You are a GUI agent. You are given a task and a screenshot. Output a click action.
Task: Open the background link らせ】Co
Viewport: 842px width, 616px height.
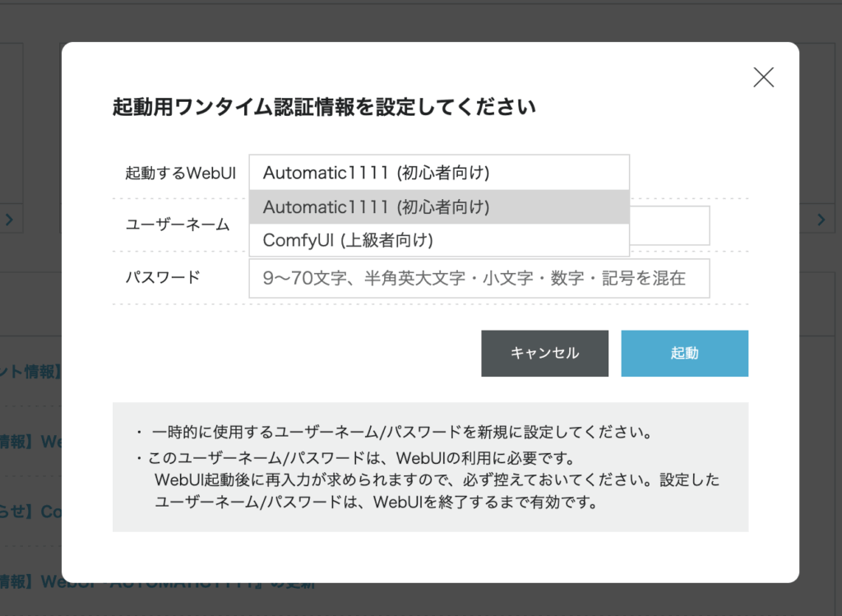pos(30,512)
